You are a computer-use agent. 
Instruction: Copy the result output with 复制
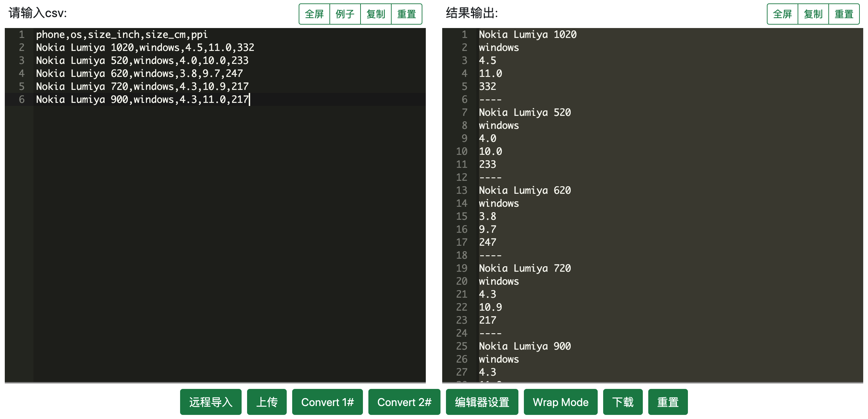pyautogui.click(x=813, y=14)
